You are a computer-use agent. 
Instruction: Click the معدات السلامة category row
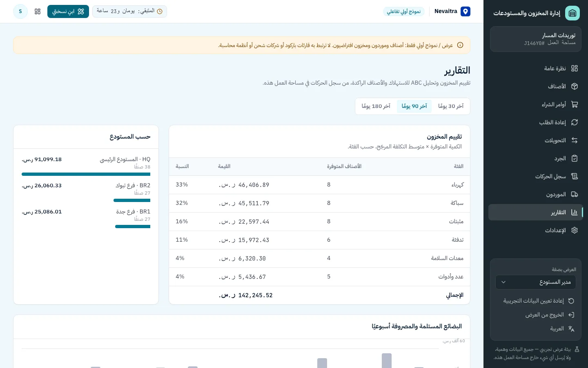coord(319,258)
